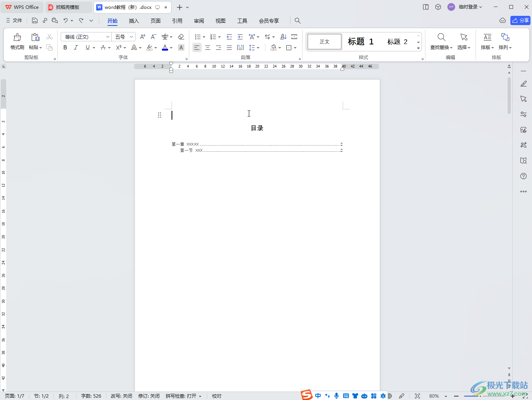This screenshot has width=532, height=400.
Task: Click the vertical scrollbar thumb
Action: pos(509,95)
